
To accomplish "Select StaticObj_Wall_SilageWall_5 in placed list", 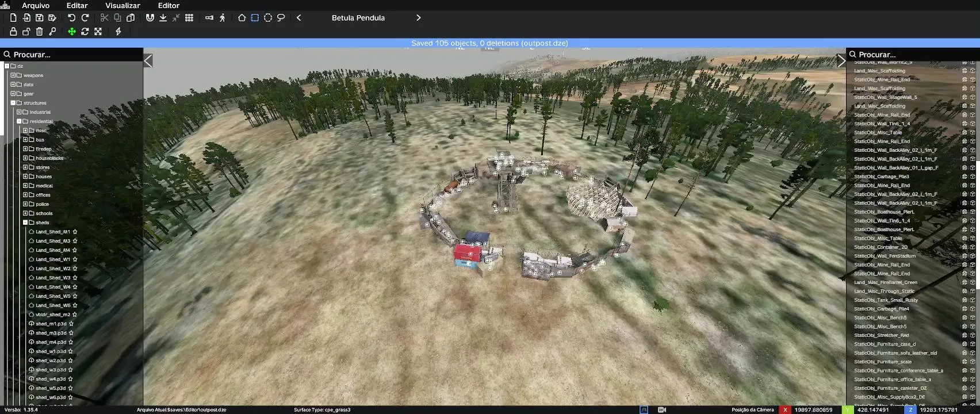I will [886, 97].
